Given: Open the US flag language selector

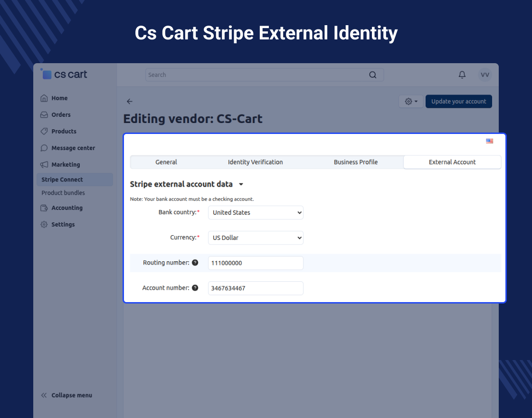Looking at the screenshot, I should coord(489,141).
